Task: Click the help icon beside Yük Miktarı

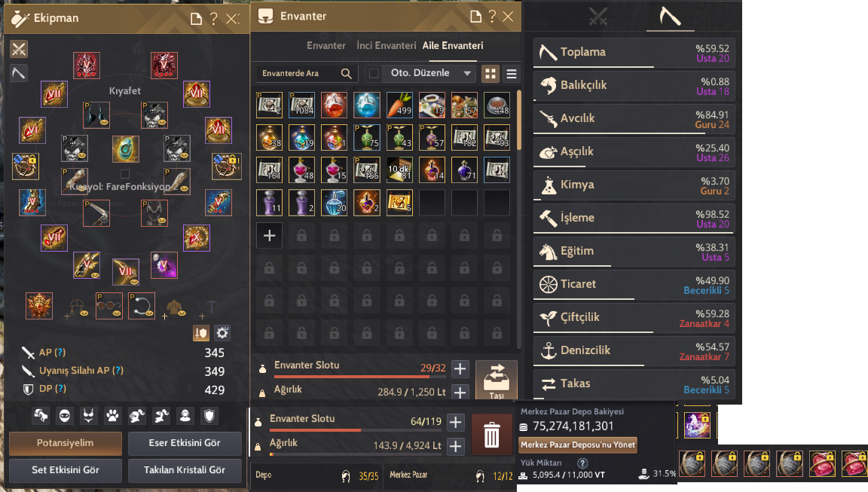Action: click(x=582, y=463)
